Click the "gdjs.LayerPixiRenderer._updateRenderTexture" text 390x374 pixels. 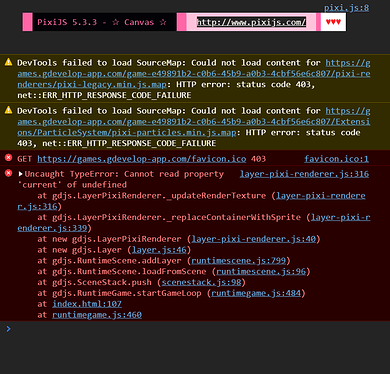click(x=159, y=196)
